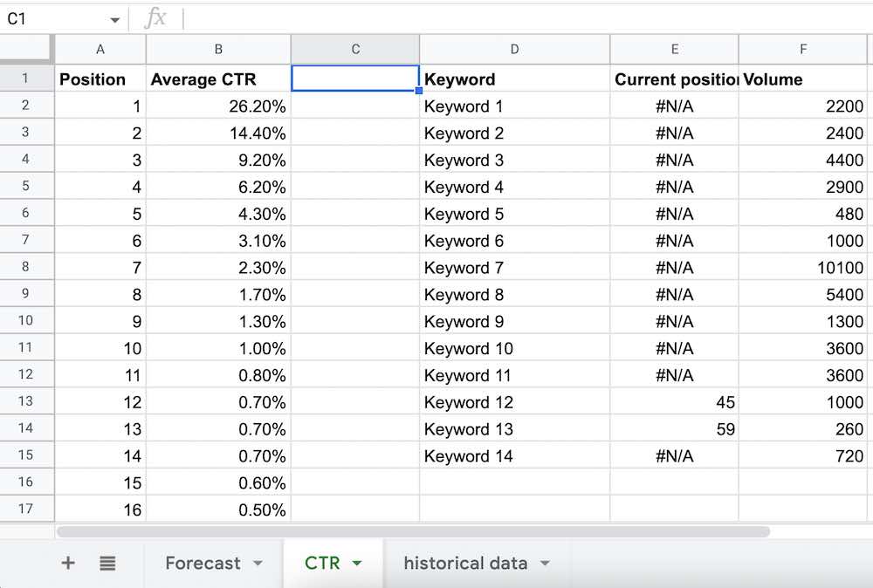This screenshot has width=873, height=588.
Task: Select the 26.20% CTR cell
Action: tap(218, 106)
